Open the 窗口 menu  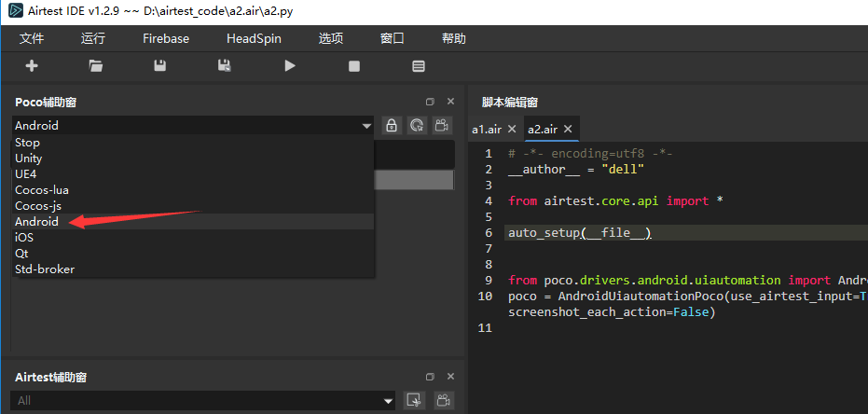tap(392, 39)
